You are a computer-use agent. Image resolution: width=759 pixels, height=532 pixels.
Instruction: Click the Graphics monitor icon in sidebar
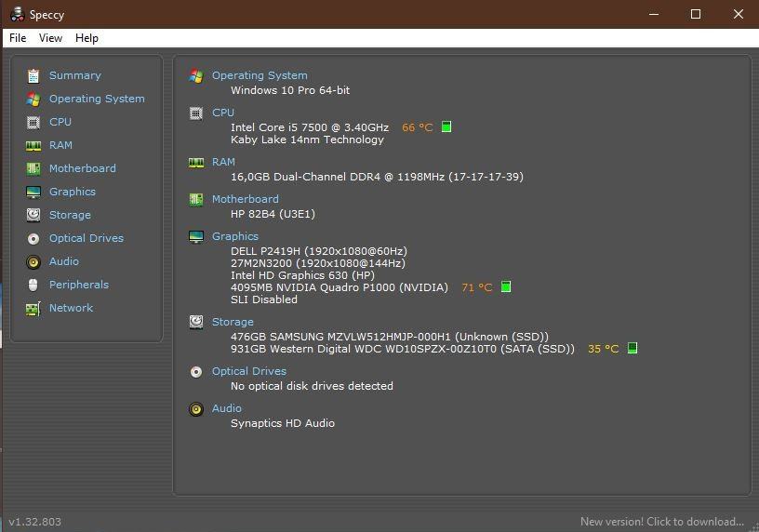point(33,193)
